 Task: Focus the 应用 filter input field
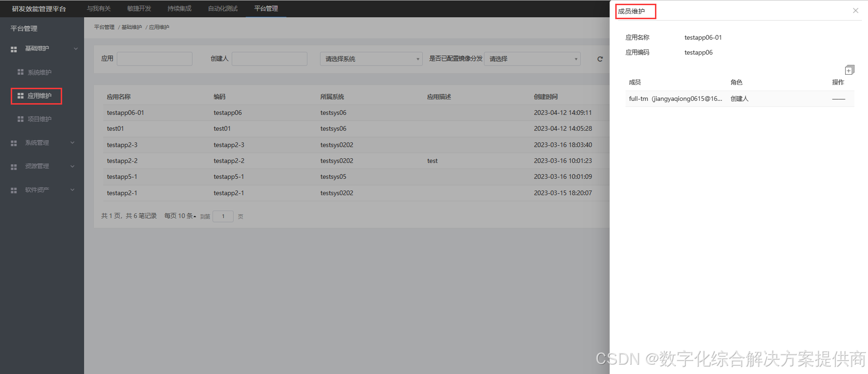(x=155, y=59)
